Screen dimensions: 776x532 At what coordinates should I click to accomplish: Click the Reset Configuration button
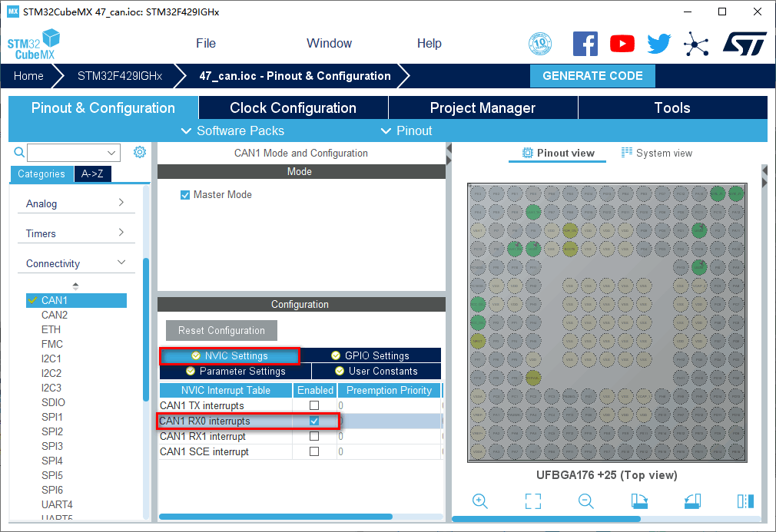click(x=221, y=331)
